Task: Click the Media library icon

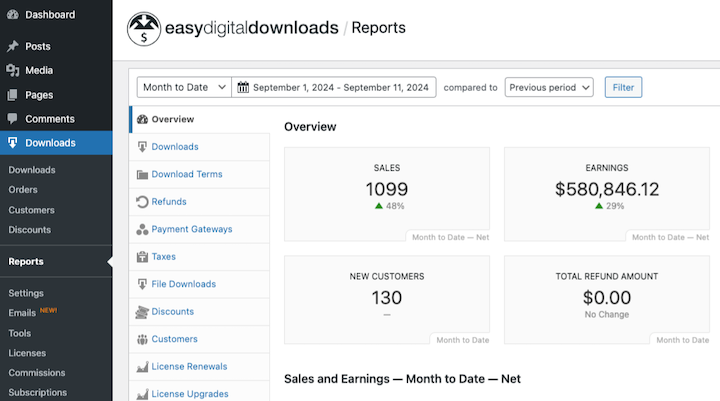Action: 13,70
